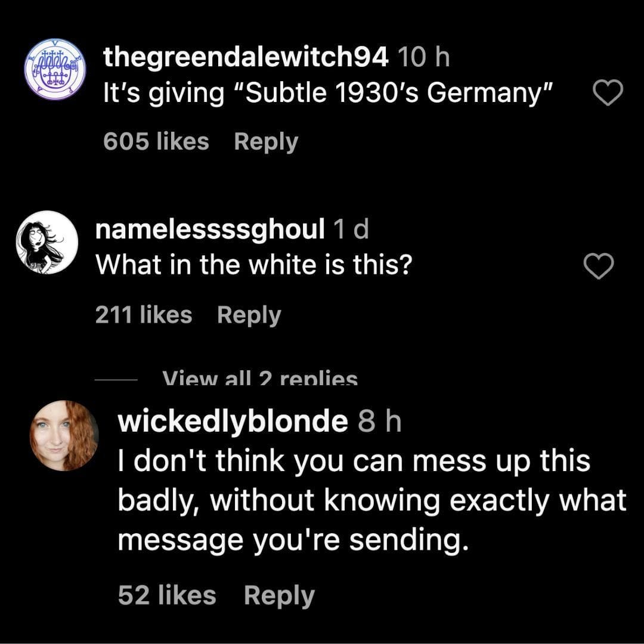
Task: Click the "8 h" timestamp on wickedlyblonde's comment
Action: tap(379, 422)
